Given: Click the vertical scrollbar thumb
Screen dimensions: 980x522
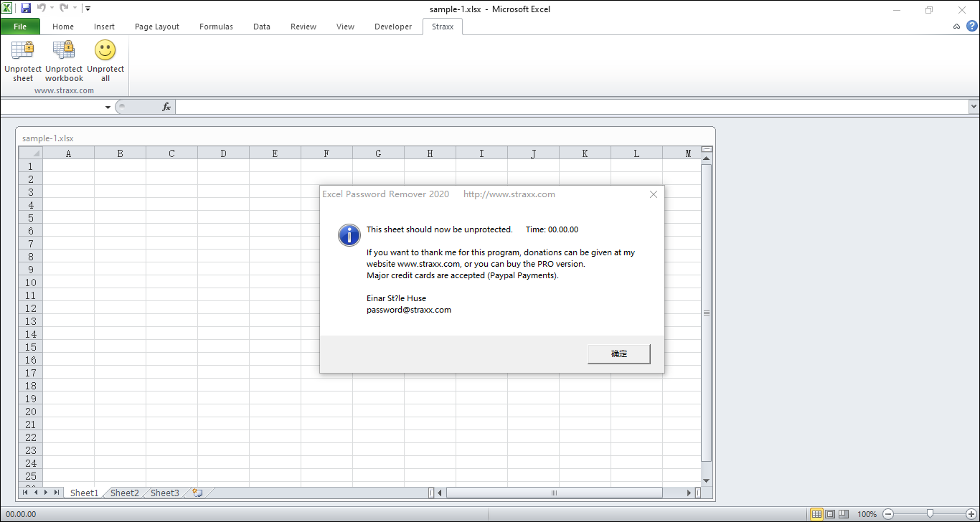Looking at the screenshot, I should (x=707, y=313).
